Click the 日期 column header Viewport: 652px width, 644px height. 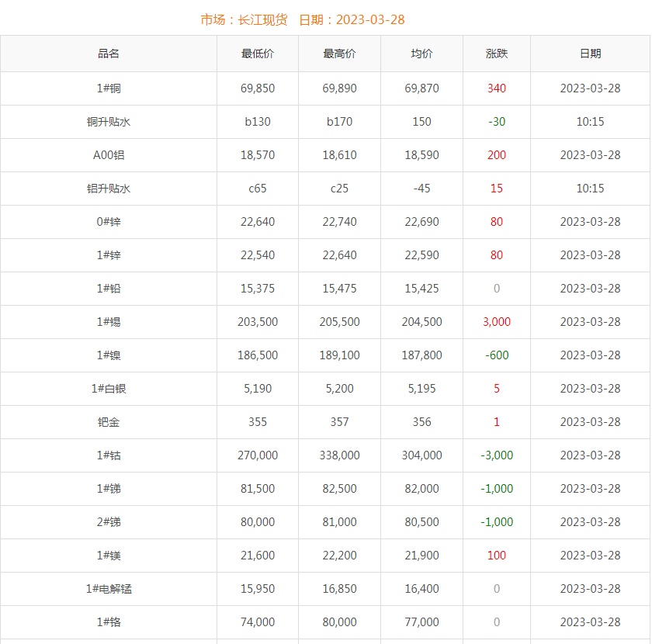590,54
